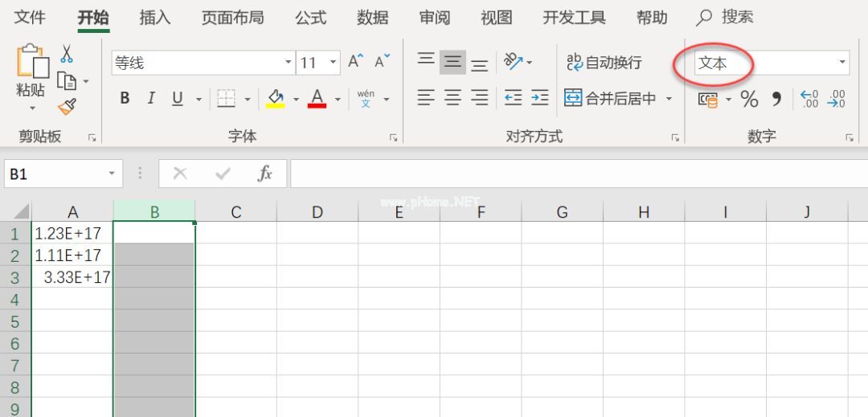Click the Comma Style icon
868x417 pixels.
[776, 99]
